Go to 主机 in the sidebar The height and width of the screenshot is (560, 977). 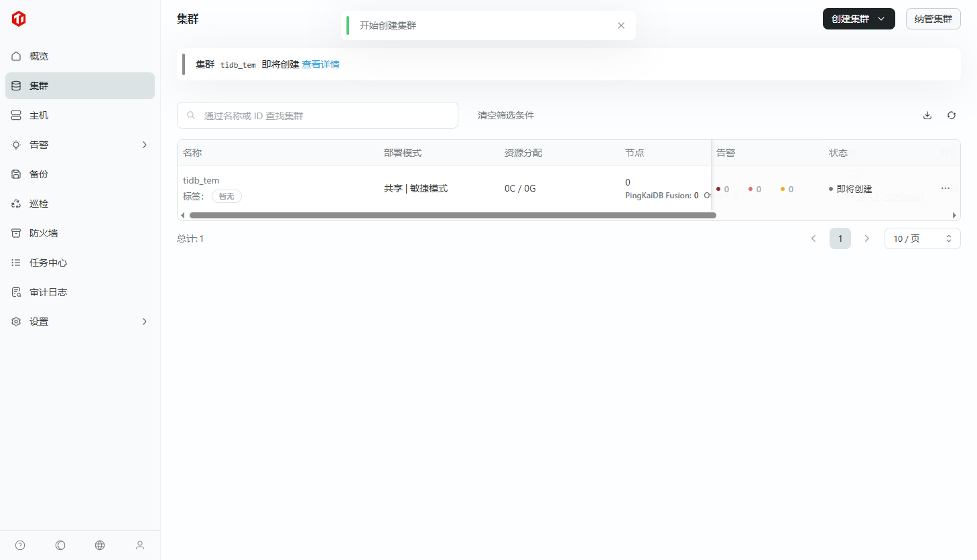click(x=39, y=115)
